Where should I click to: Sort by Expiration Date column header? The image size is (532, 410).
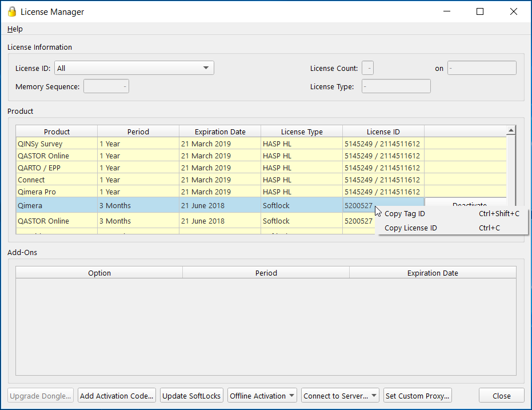pyautogui.click(x=220, y=132)
